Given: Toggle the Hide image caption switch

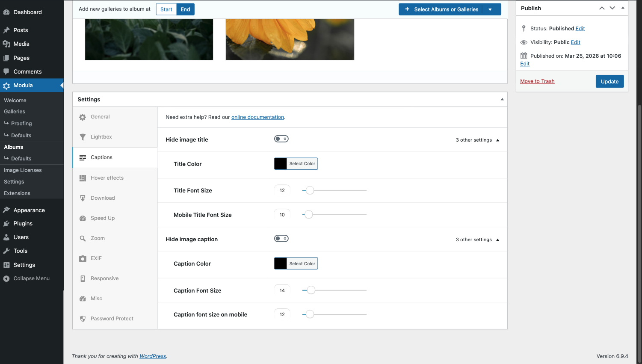Looking at the screenshot, I should coord(281,239).
